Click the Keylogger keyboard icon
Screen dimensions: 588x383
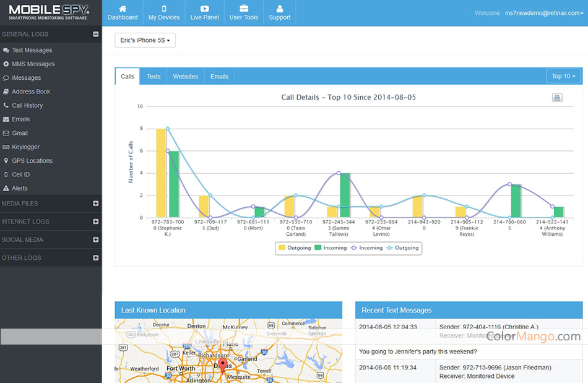tap(6, 147)
